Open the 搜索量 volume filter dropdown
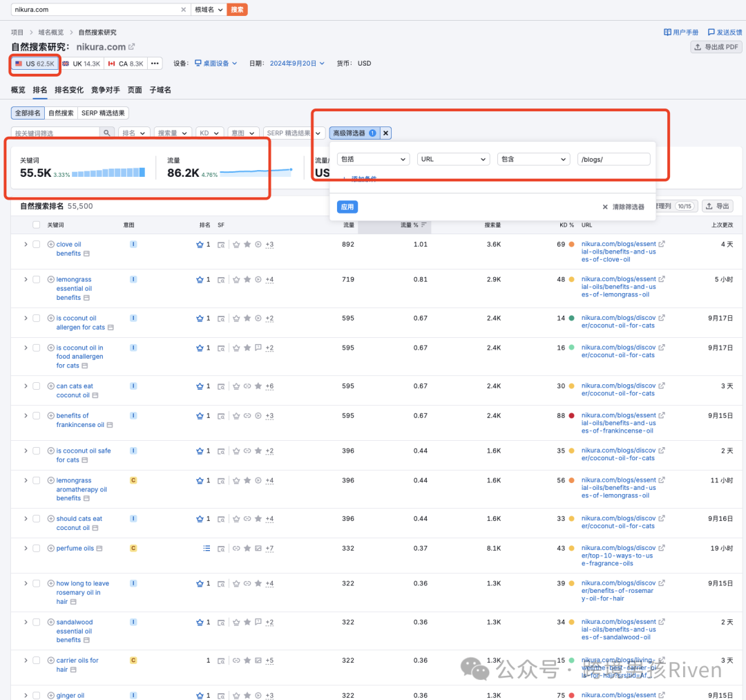 tap(173, 133)
